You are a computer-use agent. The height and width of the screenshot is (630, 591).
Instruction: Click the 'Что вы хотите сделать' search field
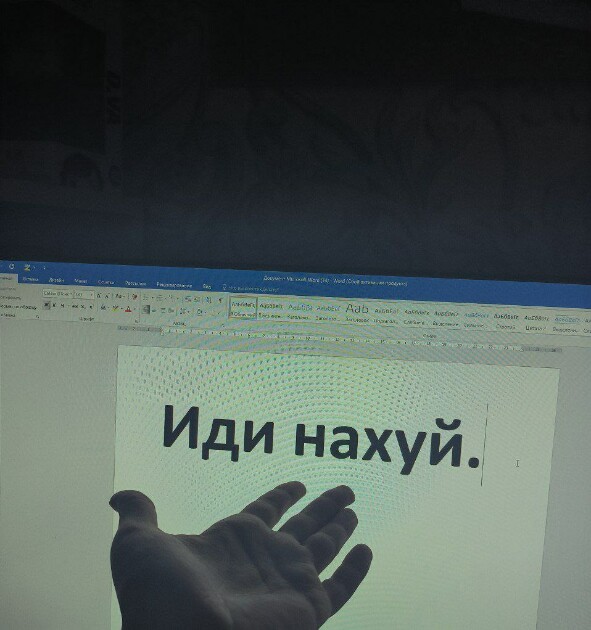[x=253, y=288]
